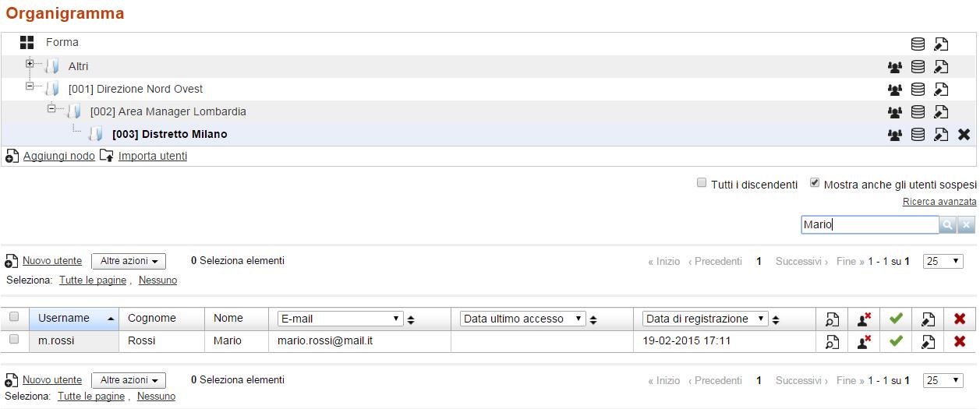
Task: Click the search field containing Mario
Action: 870,225
